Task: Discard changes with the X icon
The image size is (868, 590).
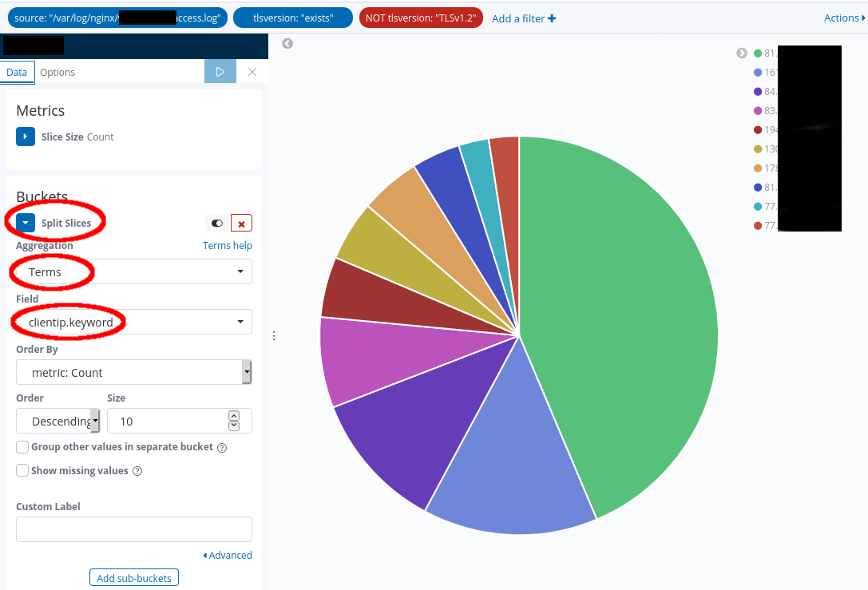Action: (x=252, y=72)
